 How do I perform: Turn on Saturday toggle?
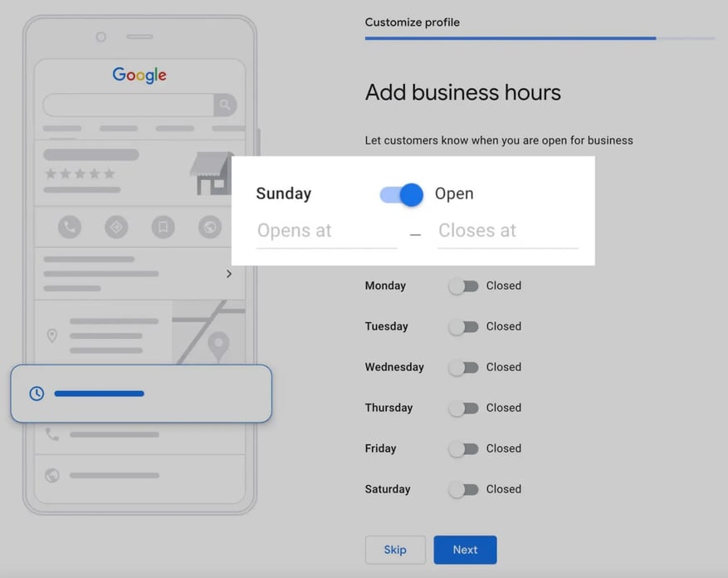pyautogui.click(x=463, y=490)
